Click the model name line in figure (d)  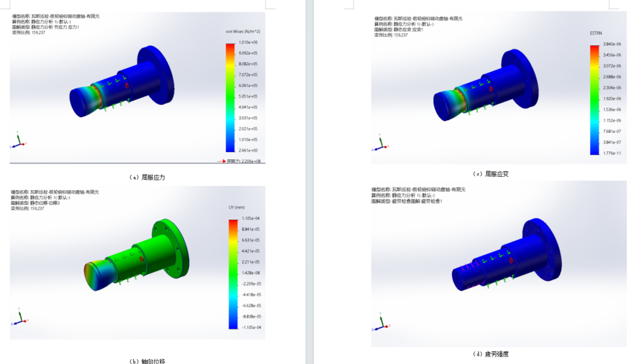click(418, 190)
